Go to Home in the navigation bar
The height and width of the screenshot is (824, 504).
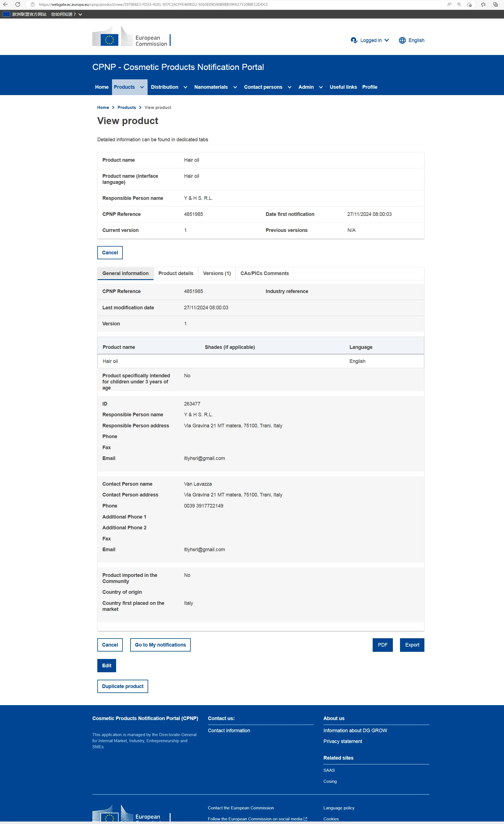pos(102,87)
